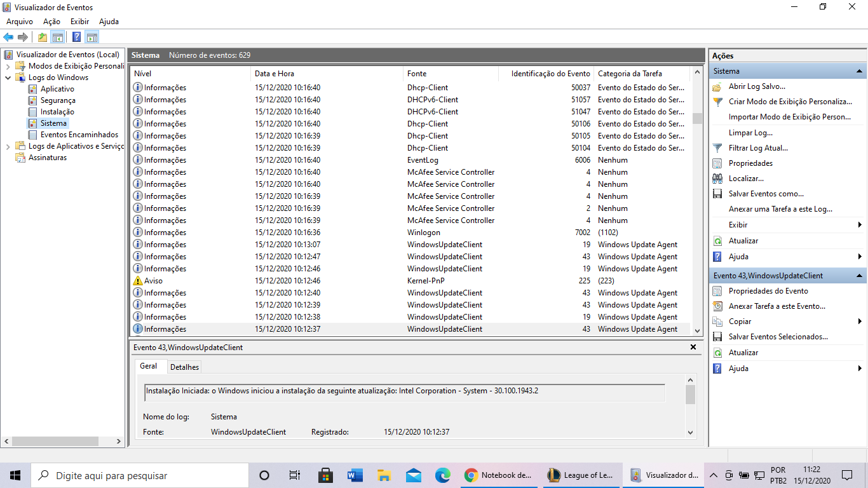Screen dimensions: 868x488
Task: Click Anexar Tarefa a este Evento icon
Action: 717,306
